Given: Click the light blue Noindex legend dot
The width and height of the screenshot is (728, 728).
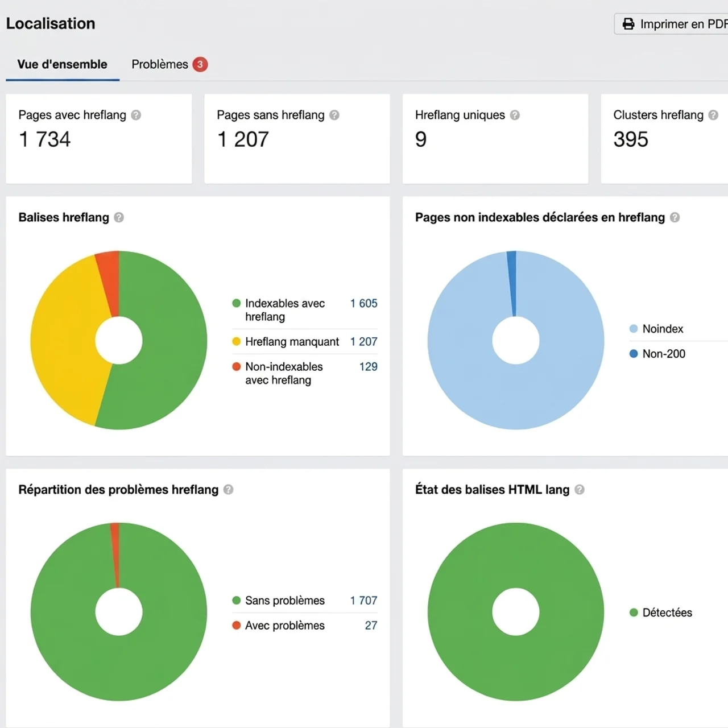Looking at the screenshot, I should (634, 328).
